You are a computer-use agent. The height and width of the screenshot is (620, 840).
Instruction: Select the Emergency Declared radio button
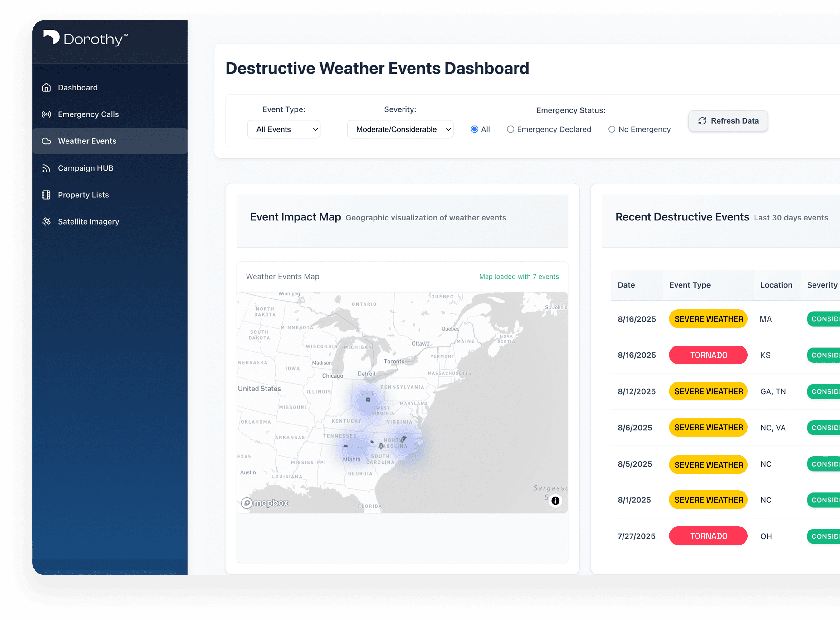[x=510, y=129]
